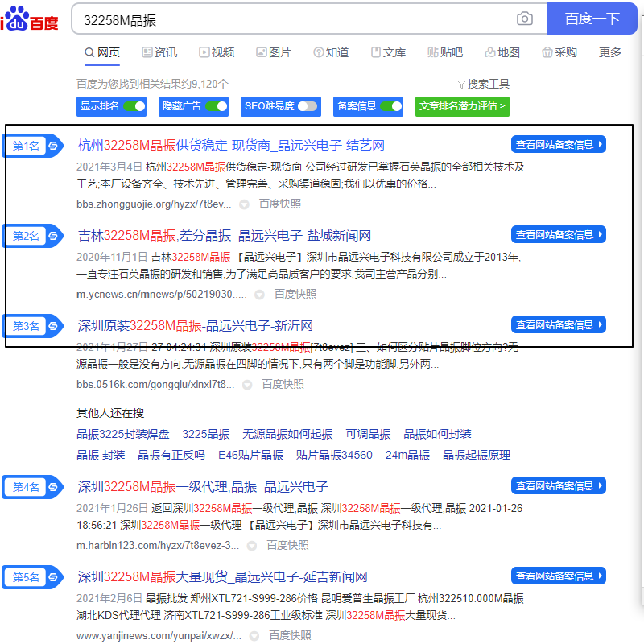View 查看网站备案信息 for third result
Image resolution: width=644 pixels, height=644 pixels.
(559, 325)
